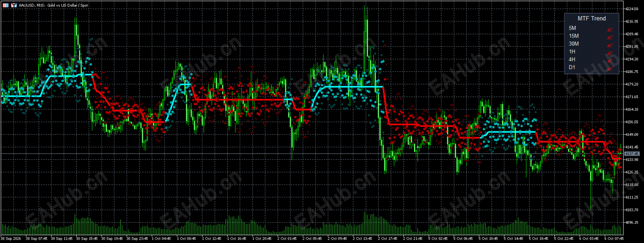This screenshot has height=243, width=644.
Task: Click the trend arrow icon beside 5M
Action: 610,29
